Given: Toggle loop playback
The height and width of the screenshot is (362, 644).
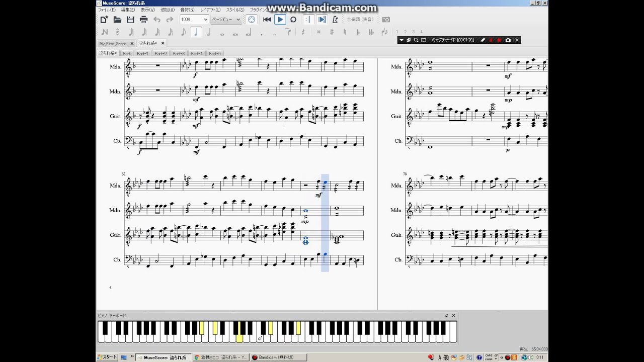Looking at the screenshot, I should pyautogui.click(x=293, y=20).
